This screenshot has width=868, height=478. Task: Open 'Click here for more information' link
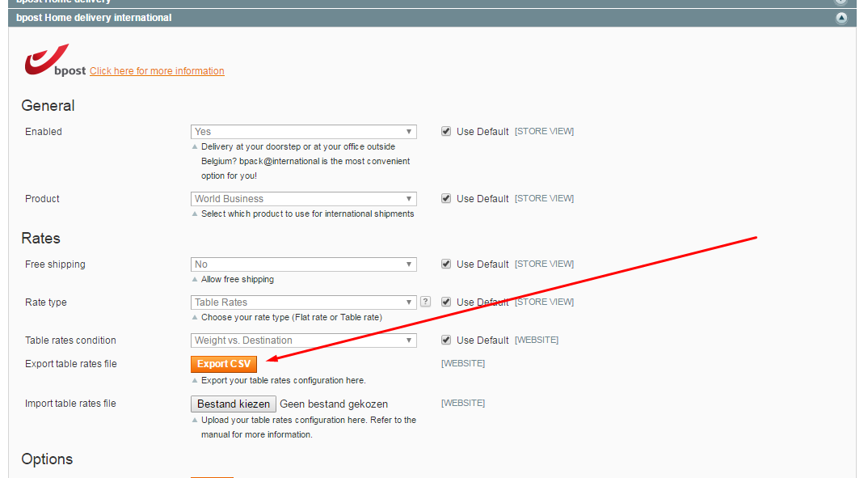coord(157,71)
